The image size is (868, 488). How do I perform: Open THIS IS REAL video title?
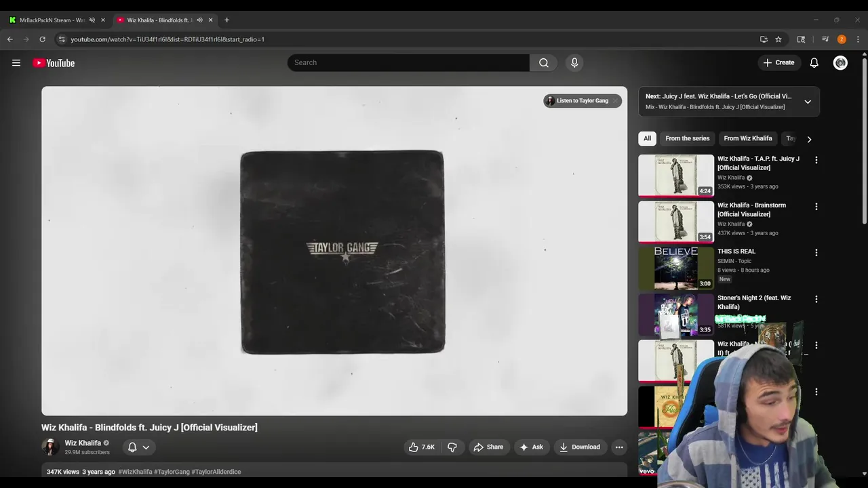pos(736,251)
